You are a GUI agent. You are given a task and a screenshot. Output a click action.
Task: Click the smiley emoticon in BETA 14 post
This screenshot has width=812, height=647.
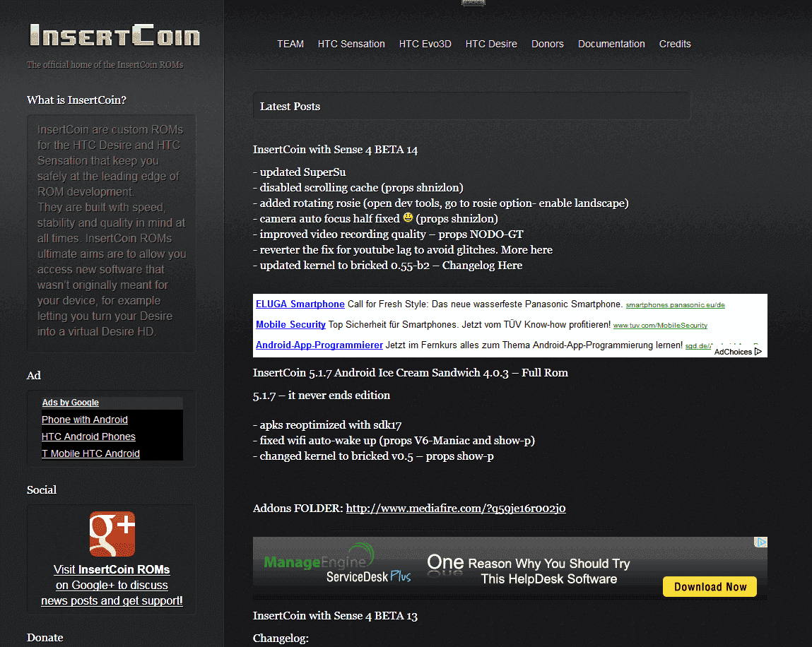[408, 218]
